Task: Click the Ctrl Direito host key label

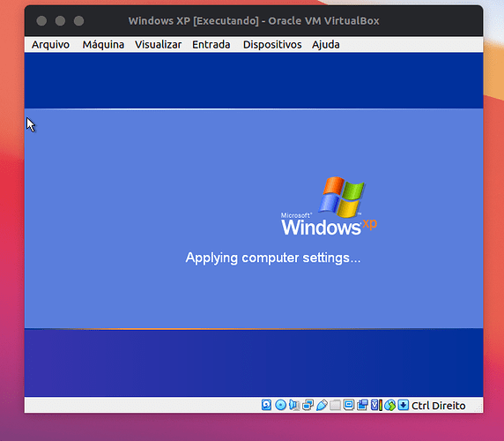Action: coord(439,406)
